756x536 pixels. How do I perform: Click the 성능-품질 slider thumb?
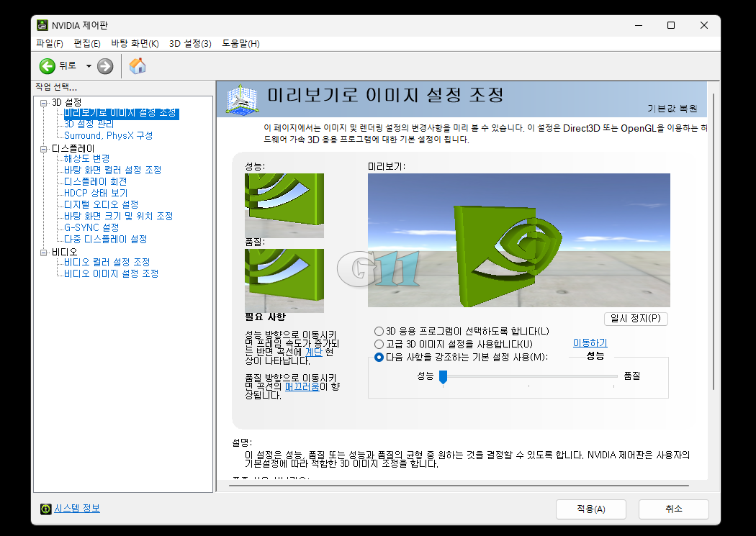point(443,377)
